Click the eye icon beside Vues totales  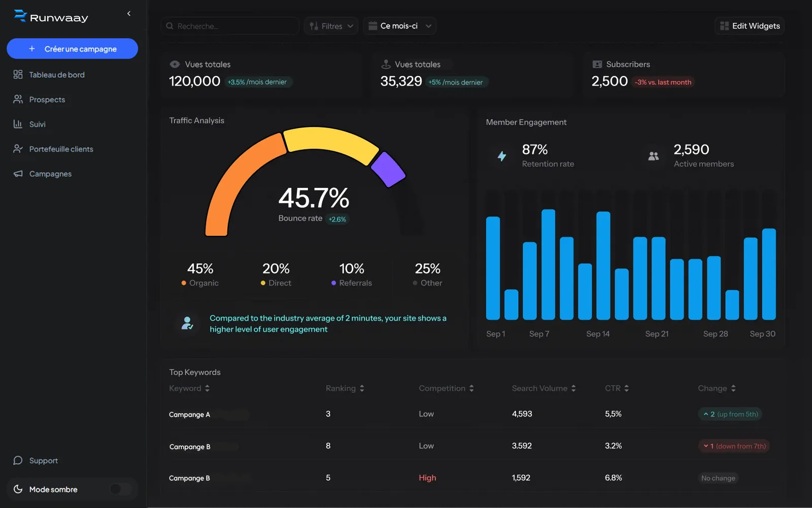[x=175, y=65]
